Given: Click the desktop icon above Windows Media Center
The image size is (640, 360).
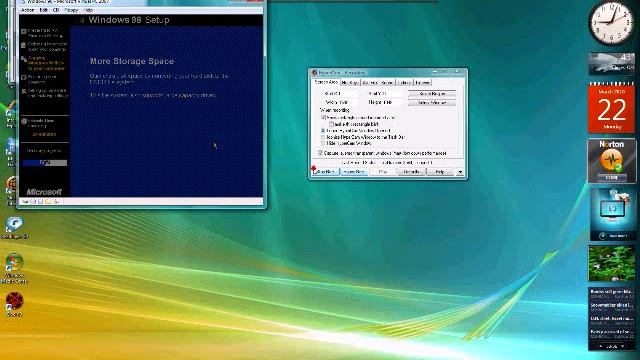Looking at the screenshot, I should pyautogui.click(x=14, y=227).
